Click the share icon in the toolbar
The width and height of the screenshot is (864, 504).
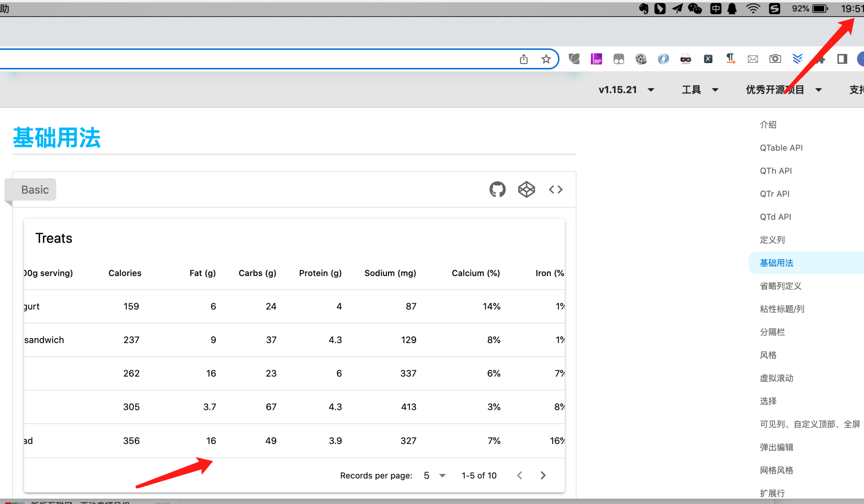(x=524, y=58)
